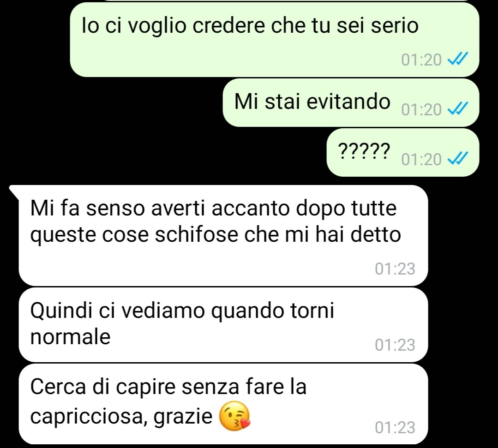Tap the blue read ticks on 'Io ci voglio credere'
498x448 pixels.
tap(458, 59)
